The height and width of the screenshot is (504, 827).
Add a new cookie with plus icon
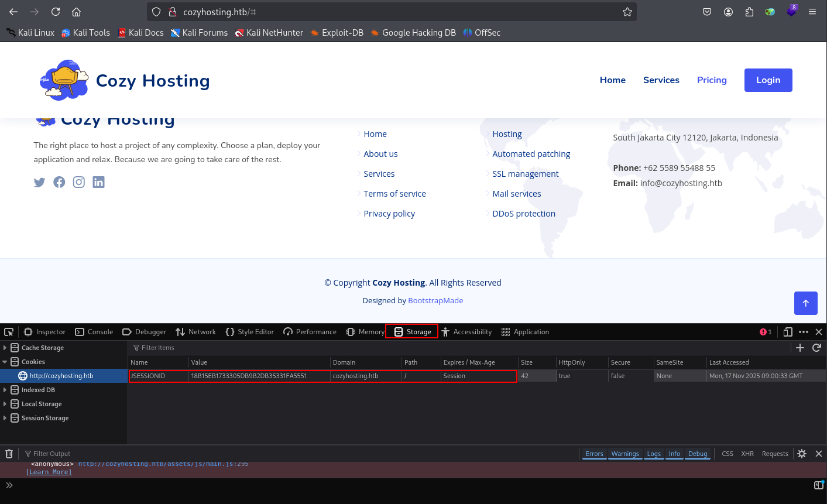point(800,348)
